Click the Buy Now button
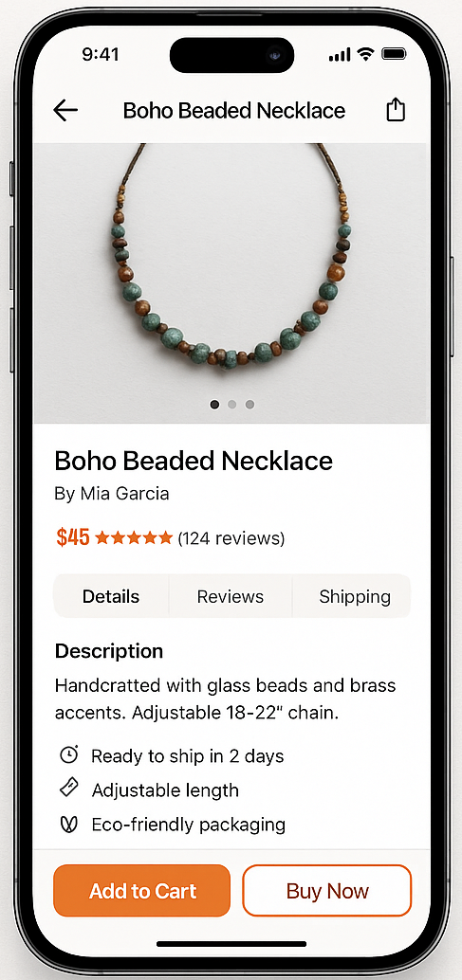The width and height of the screenshot is (462, 980). pos(327,891)
